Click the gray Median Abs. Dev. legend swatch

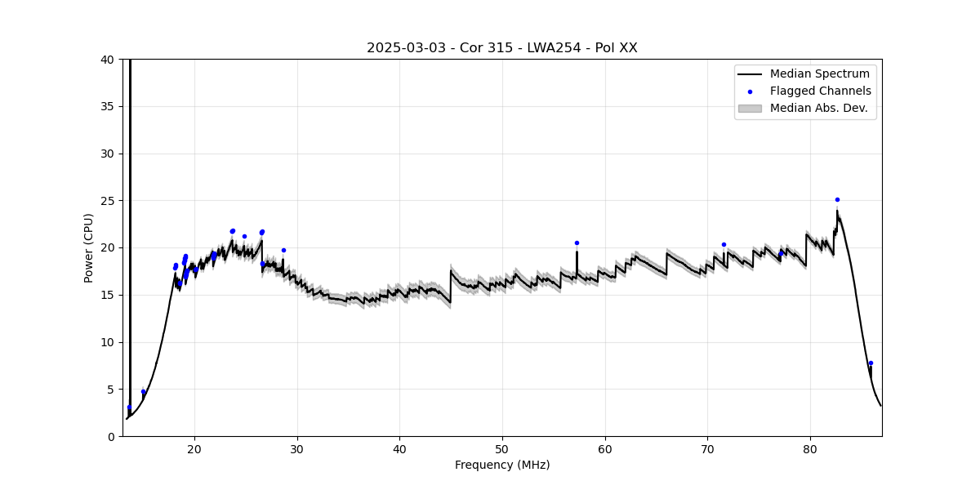[750, 108]
